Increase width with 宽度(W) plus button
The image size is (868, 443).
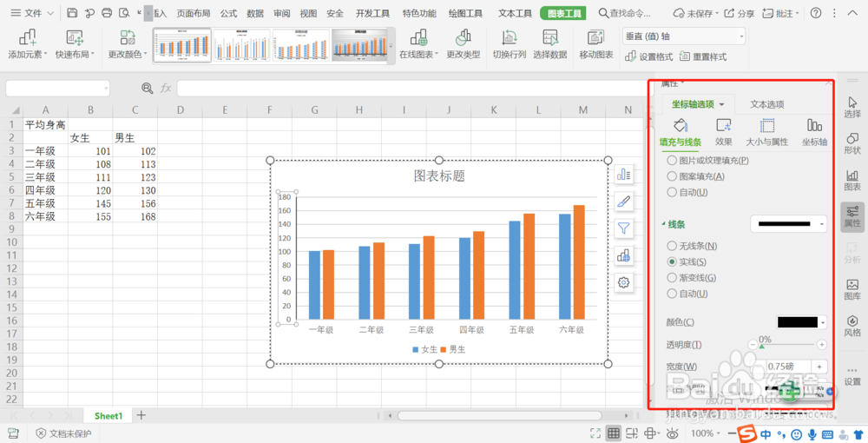coord(820,366)
